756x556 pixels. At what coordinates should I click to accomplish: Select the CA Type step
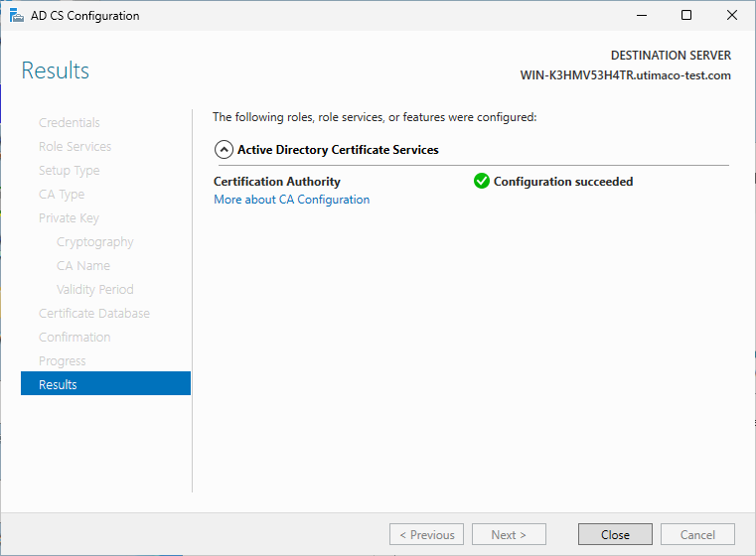pyautogui.click(x=62, y=195)
